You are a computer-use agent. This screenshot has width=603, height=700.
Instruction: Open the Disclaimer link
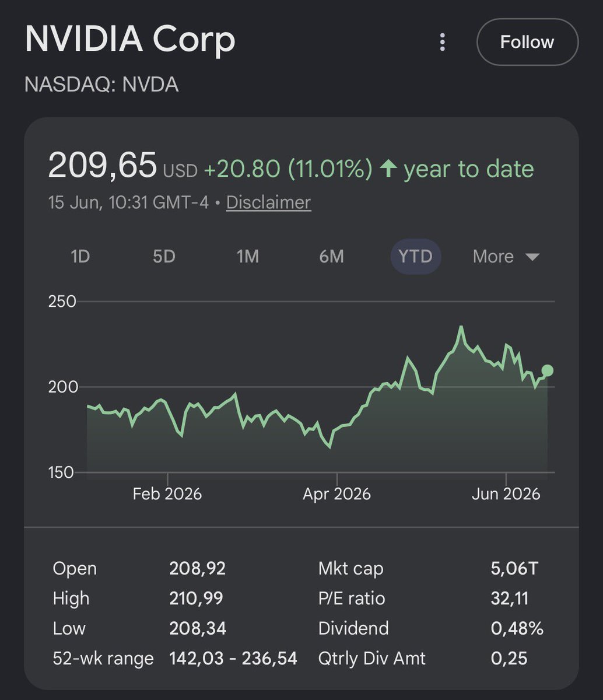pos(268,202)
